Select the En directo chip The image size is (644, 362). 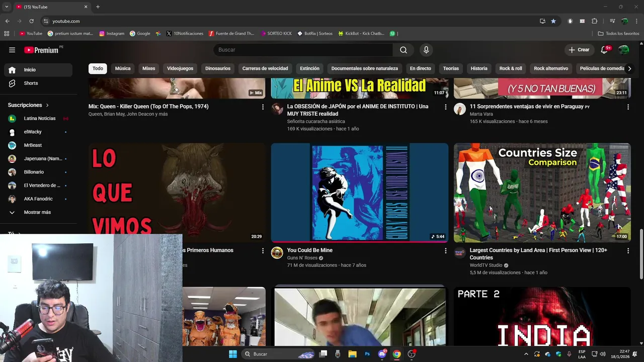pyautogui.click(x=421, y=68)
